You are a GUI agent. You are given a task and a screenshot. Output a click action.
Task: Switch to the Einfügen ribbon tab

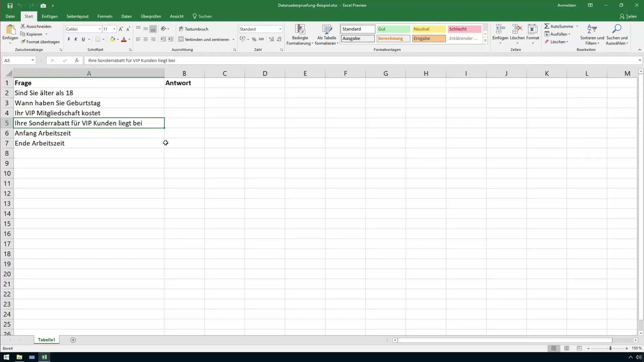pyautogui.click(x=50, y=16)
